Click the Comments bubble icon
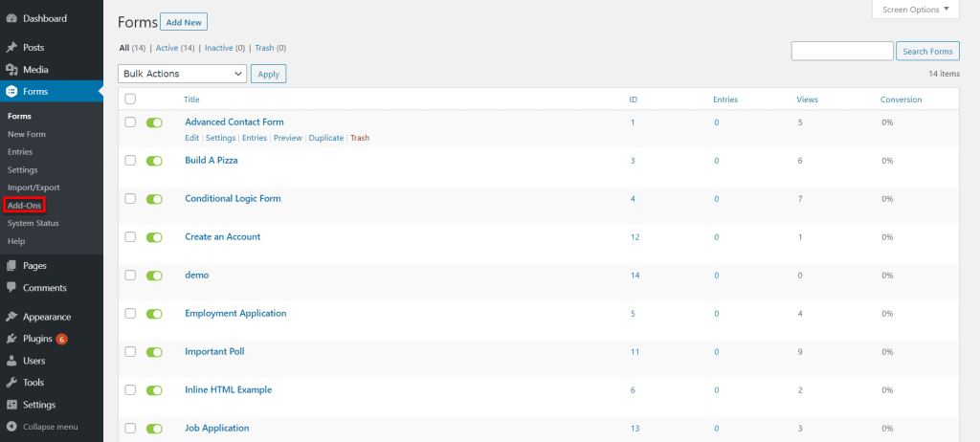980x442 pixels. [11, 288]
